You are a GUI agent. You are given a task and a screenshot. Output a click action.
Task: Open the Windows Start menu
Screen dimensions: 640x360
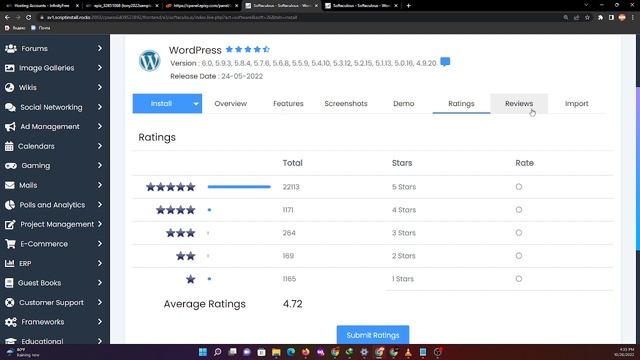pos(203,352)
